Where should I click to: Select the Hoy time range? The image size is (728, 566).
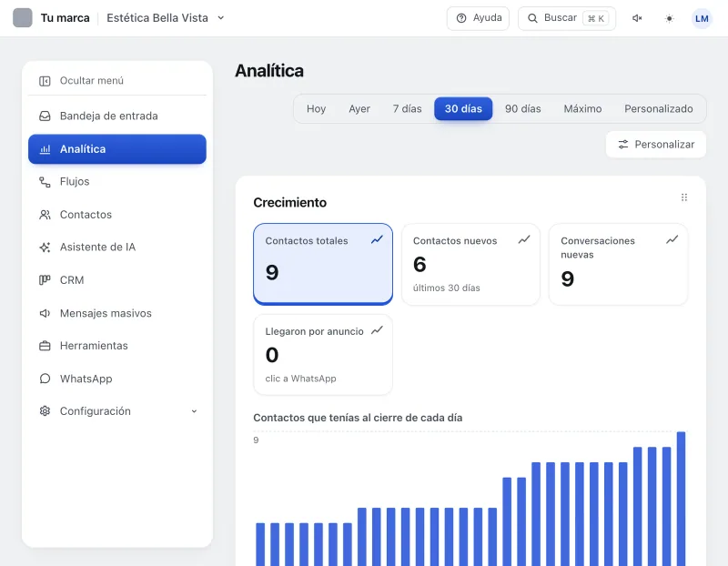pos(316,108)
